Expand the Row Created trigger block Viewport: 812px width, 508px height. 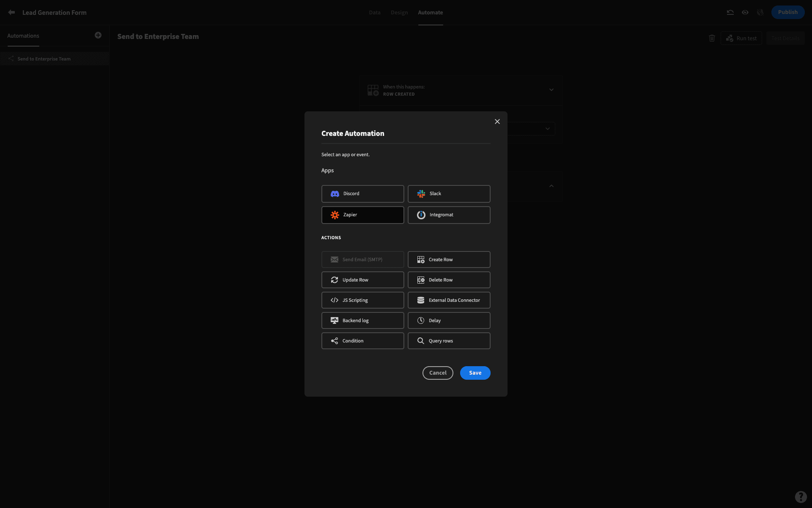pos(551,90)
